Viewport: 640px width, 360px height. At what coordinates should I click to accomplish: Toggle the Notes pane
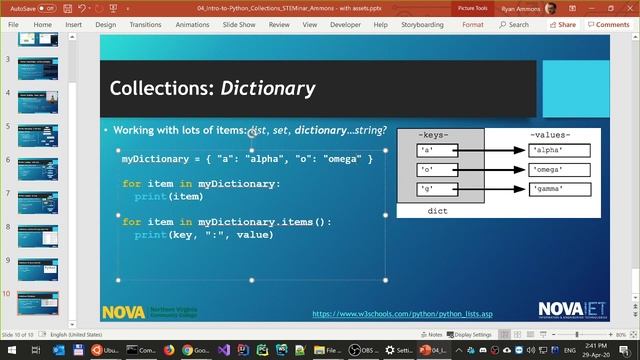pyautogui.click(x=432, y=335)
